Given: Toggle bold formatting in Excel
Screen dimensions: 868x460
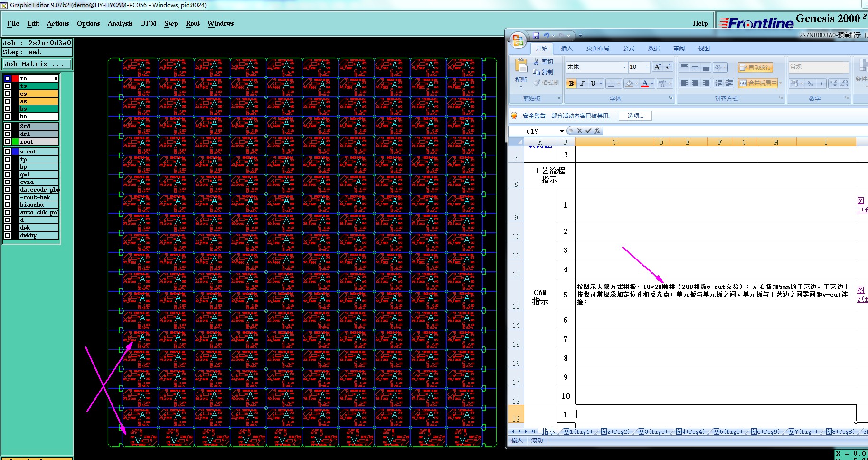Looking at the screenshot, I should click(571, 84).
